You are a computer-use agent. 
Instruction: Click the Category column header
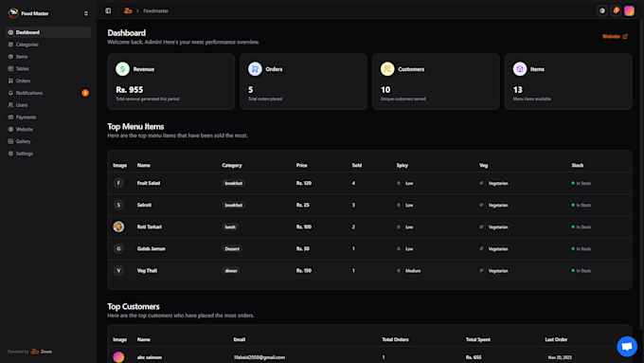[x=232, y=165]
